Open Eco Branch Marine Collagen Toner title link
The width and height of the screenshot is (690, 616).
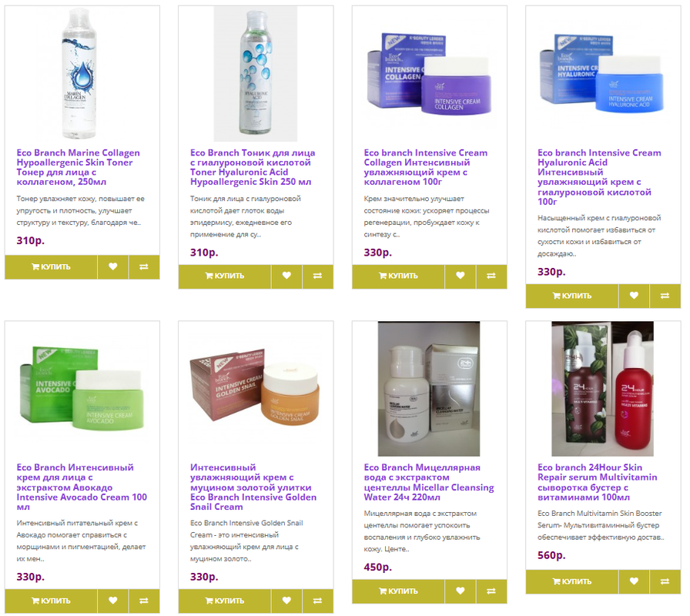79,167
